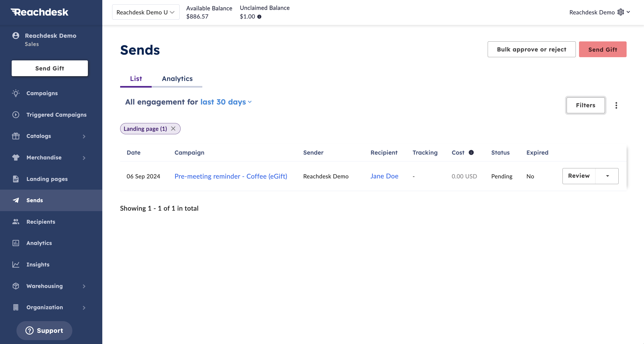Click the Reachdesk Demo name at top right
Image resolution: width=644 pixels, height=344 pixels.
tap(592, 12)
